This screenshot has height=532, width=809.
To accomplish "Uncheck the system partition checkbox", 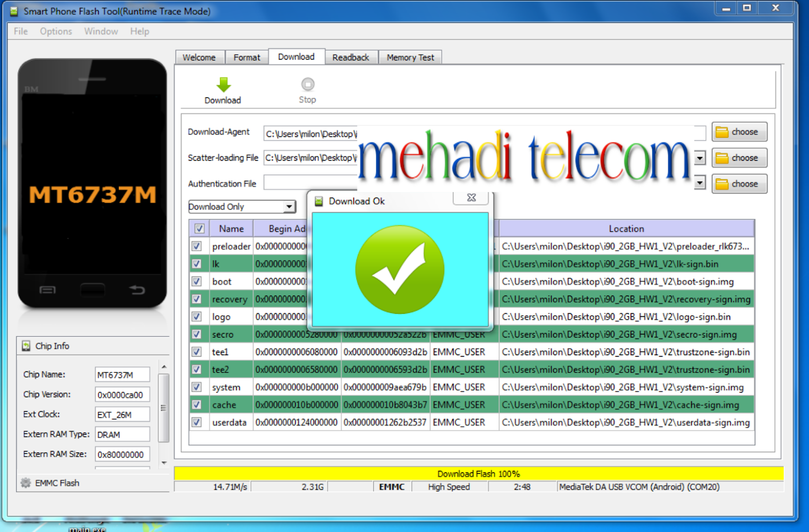I will pos(197,387).
